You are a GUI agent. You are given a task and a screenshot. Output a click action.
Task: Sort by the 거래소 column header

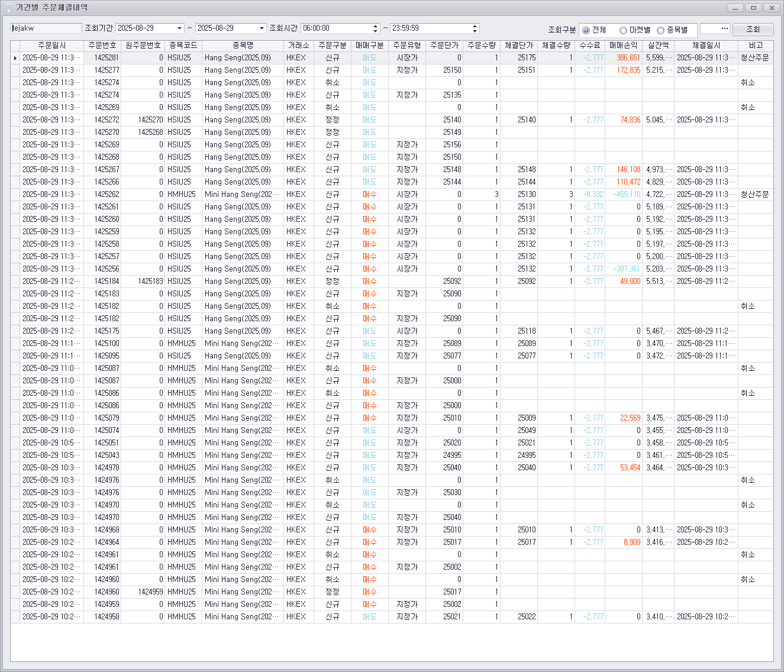299,46
